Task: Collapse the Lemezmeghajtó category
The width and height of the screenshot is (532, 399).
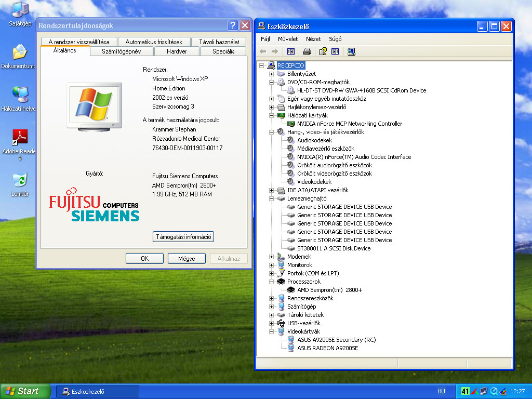Action: (x=271, y=198)
